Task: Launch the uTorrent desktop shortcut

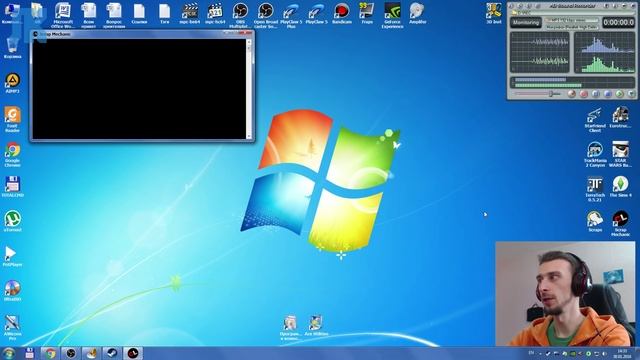Action: tap(12, 221)
